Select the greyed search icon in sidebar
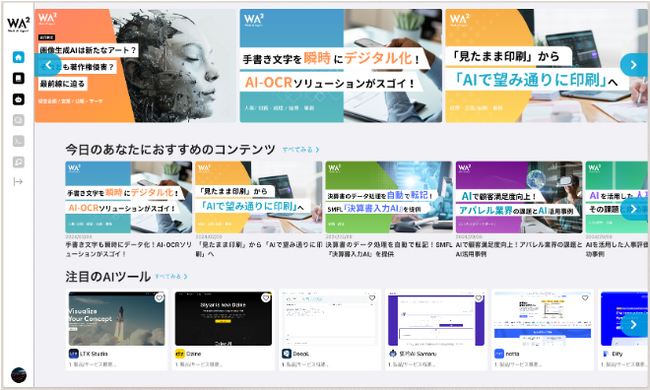The width and height of the screenshot is (650, 390). click(18, 120)
